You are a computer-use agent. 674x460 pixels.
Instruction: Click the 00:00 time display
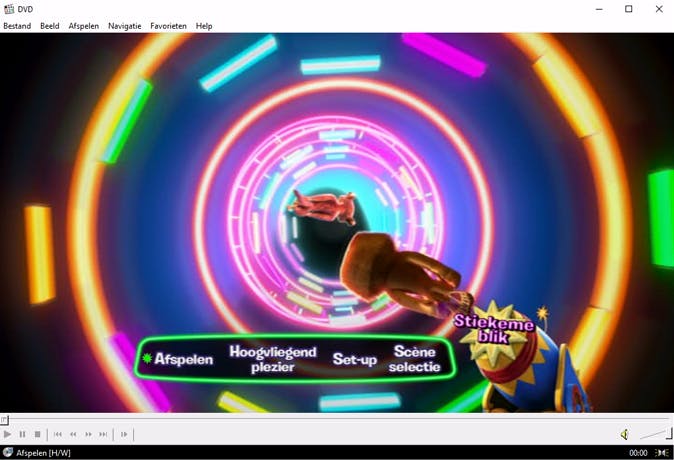pyautogui.click(x=638, y=453)
